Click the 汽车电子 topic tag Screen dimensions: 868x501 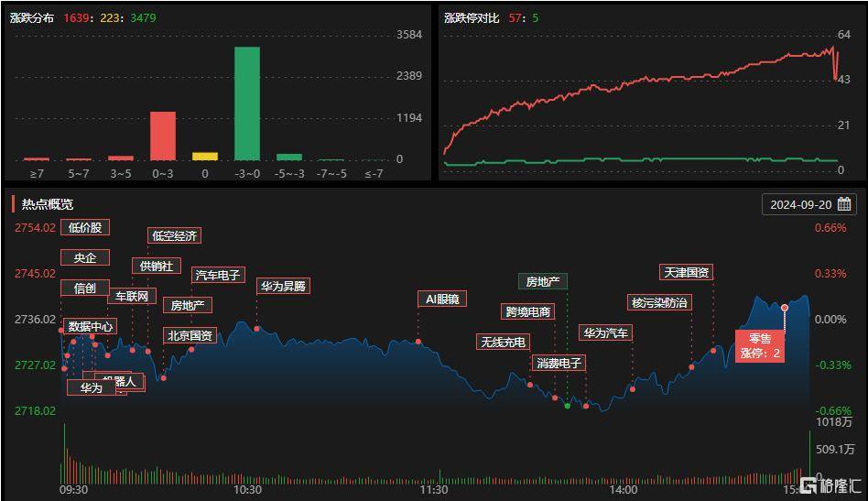coord(218,275)
